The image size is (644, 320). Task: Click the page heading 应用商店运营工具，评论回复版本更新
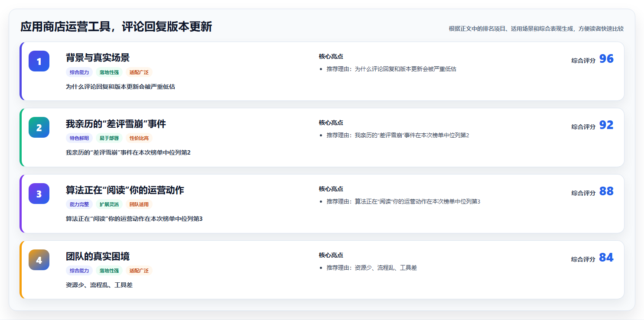[x=116, y=27]
